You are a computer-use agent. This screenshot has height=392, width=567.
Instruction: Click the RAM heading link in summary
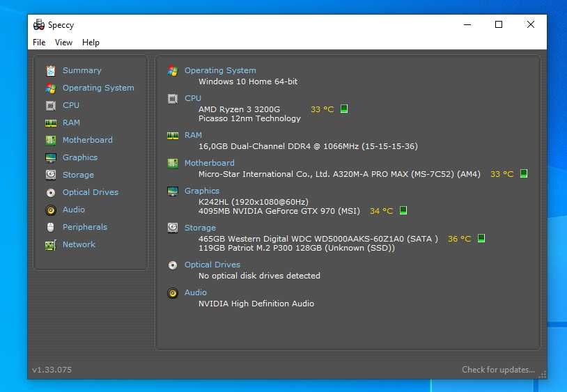pos(193,135)
